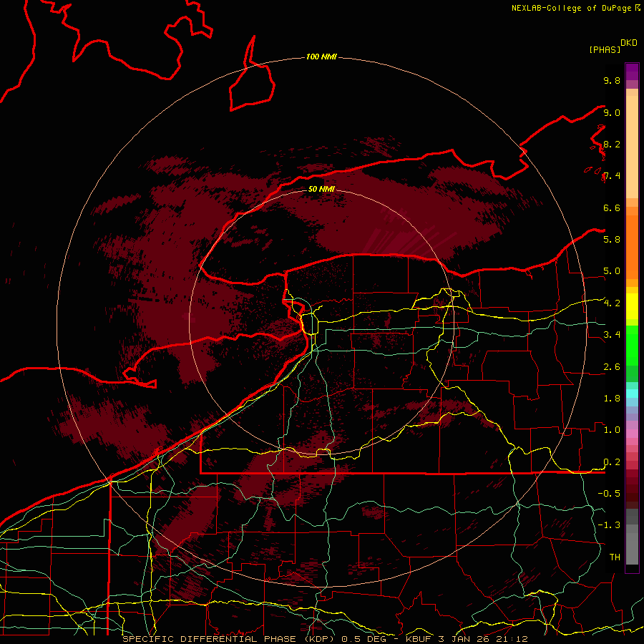Select the 5.0 color scale value
The width and height of the screenshot is (644, 644).
(612, 271)
